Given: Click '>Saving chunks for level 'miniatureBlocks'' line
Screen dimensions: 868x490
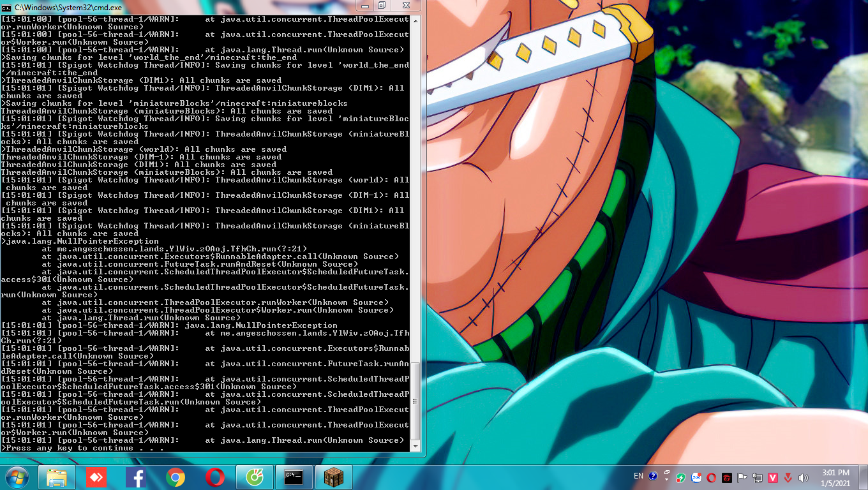Looking at the screenshot, I should tap(175, 103).
